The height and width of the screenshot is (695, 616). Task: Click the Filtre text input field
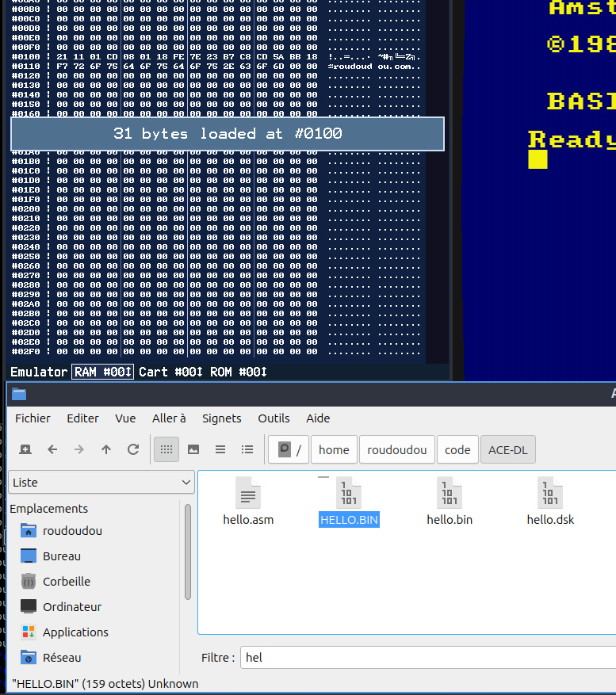point(428,657)
